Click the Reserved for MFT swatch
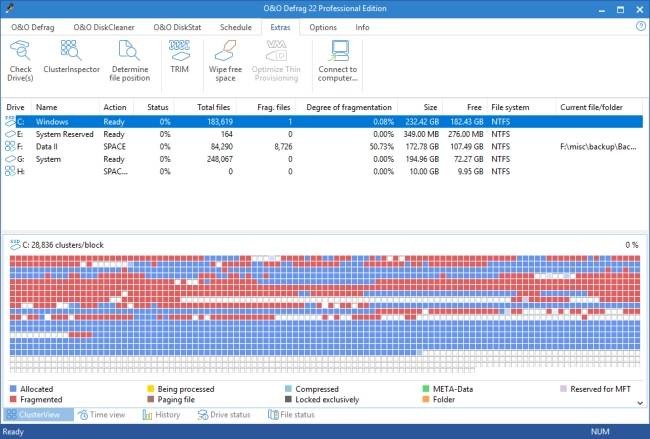 point(563,389)
